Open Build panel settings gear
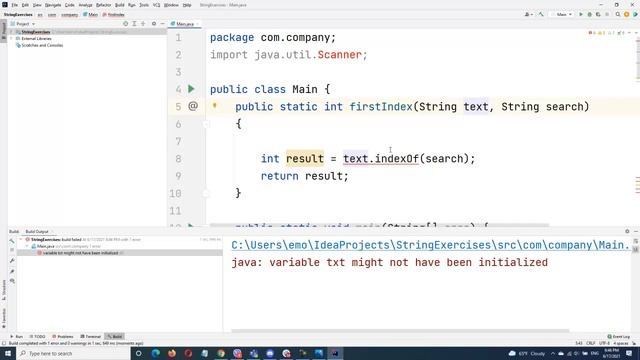 (627, 231)
